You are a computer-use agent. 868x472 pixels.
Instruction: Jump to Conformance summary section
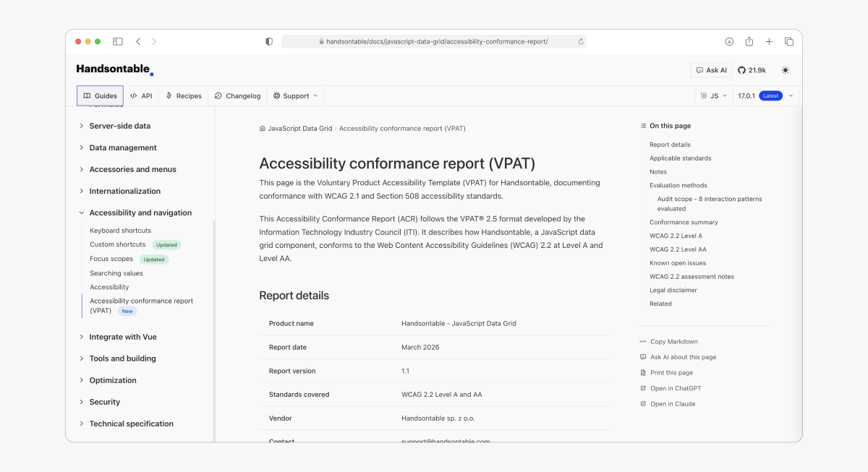tap(684, 223)
